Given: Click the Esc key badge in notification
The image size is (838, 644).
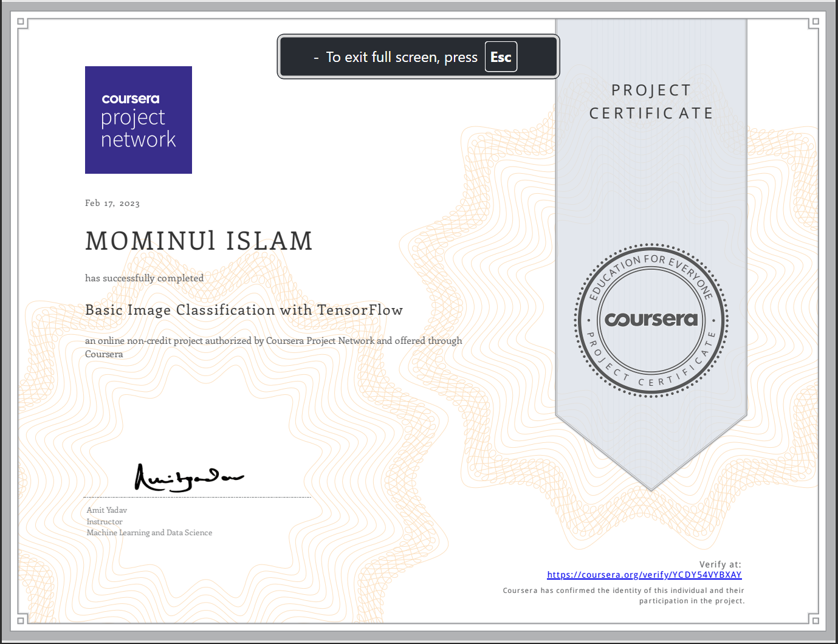Looking at the screenshot, I should coord(501,57).
